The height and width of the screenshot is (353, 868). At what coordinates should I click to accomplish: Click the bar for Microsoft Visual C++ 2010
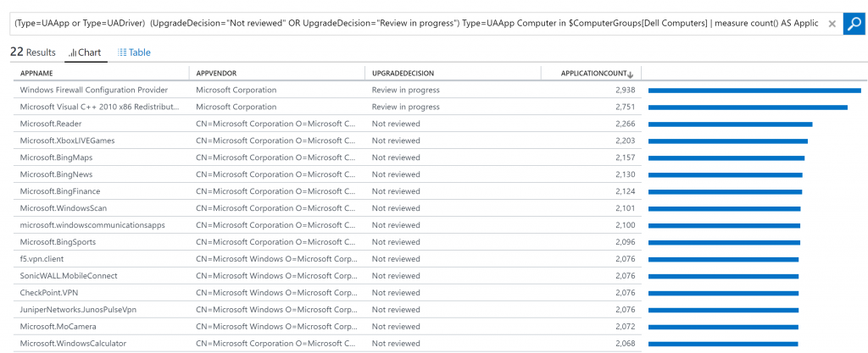748,107
